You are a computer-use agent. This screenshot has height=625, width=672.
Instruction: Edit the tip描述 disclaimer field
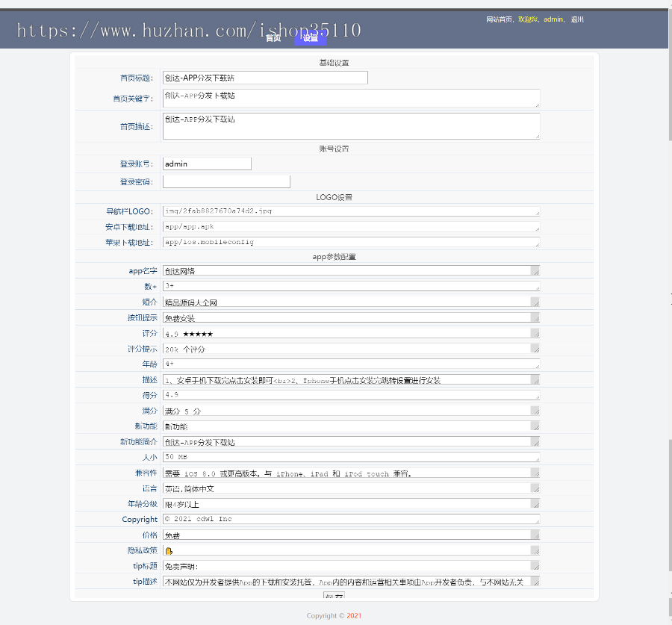tap(351, 581)
